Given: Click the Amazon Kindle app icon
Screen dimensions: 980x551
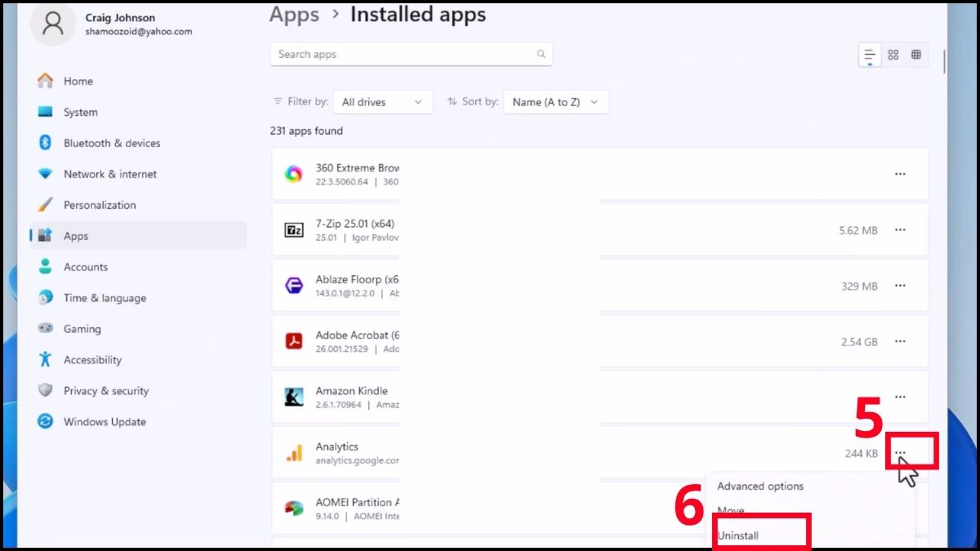Looking at the screenshot, I should (x=294, y=397).
